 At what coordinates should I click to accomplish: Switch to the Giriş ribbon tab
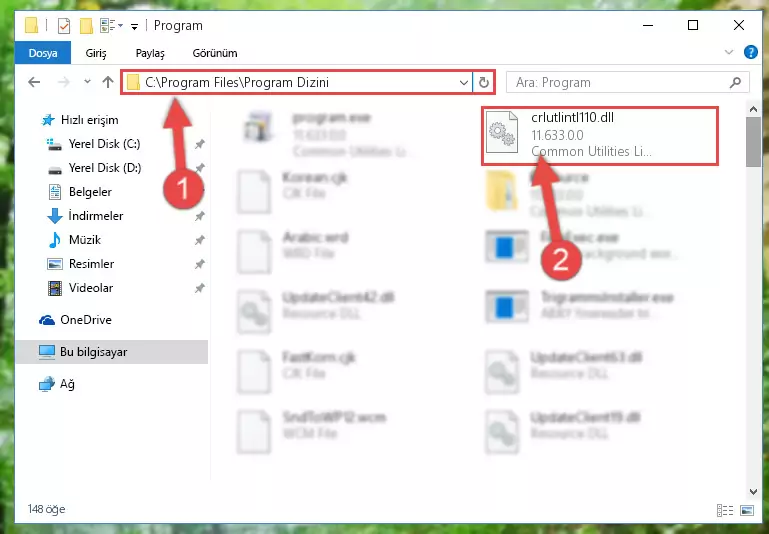[96, 53]
